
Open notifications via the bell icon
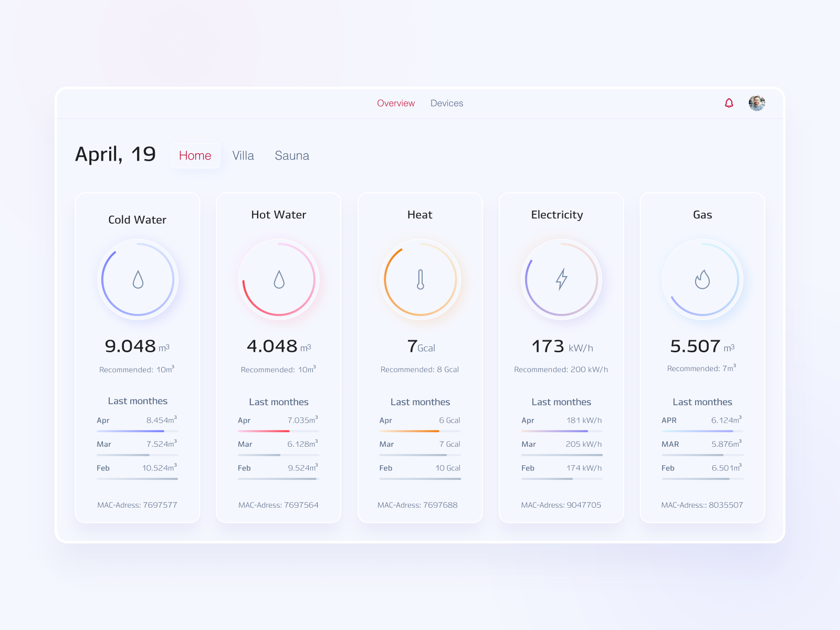click(729, 103)
